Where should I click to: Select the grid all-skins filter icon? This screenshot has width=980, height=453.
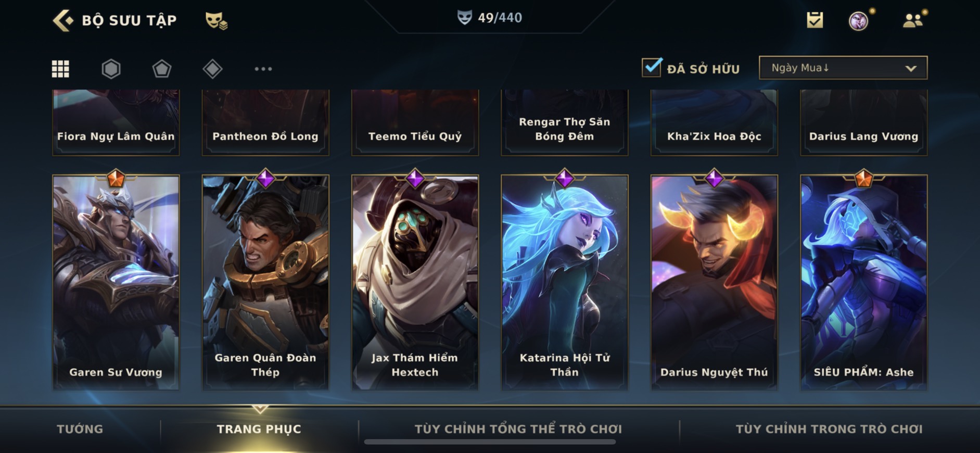[x=60, y=69]
